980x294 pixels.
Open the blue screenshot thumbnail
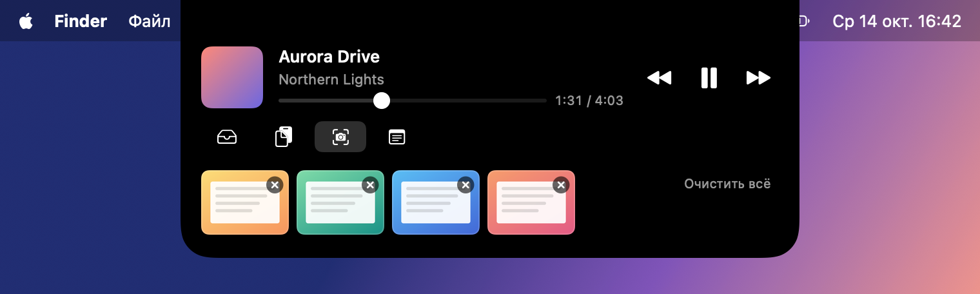coord(436,202)
